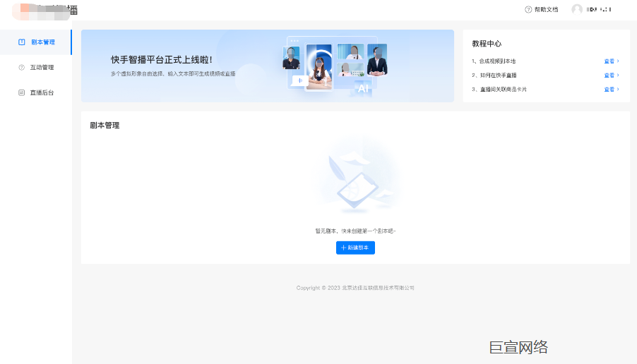Click the 互动管理 sidebar icon
Image resolution: width=637 pixels, height=364 pixels.
click(21, 67)
